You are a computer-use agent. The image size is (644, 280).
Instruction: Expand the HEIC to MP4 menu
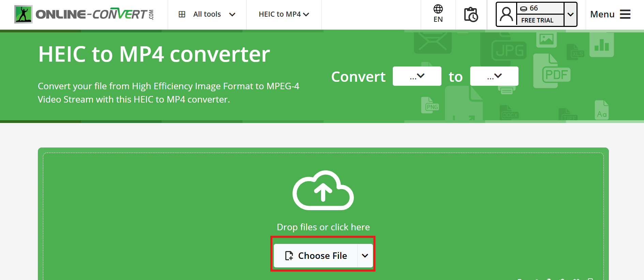coord(284,14)
